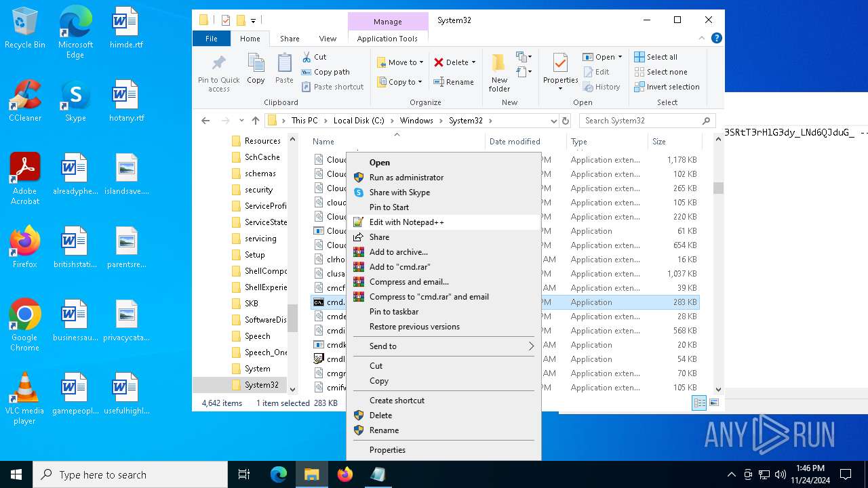Click the Task View taskbar button
This screenshot has height=488, width=868.
[245, 474]
